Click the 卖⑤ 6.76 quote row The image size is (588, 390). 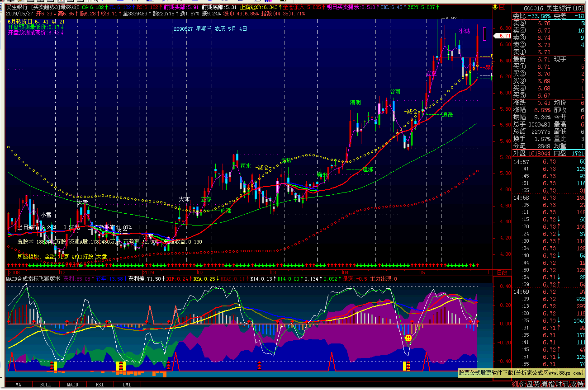coord(549,23)
